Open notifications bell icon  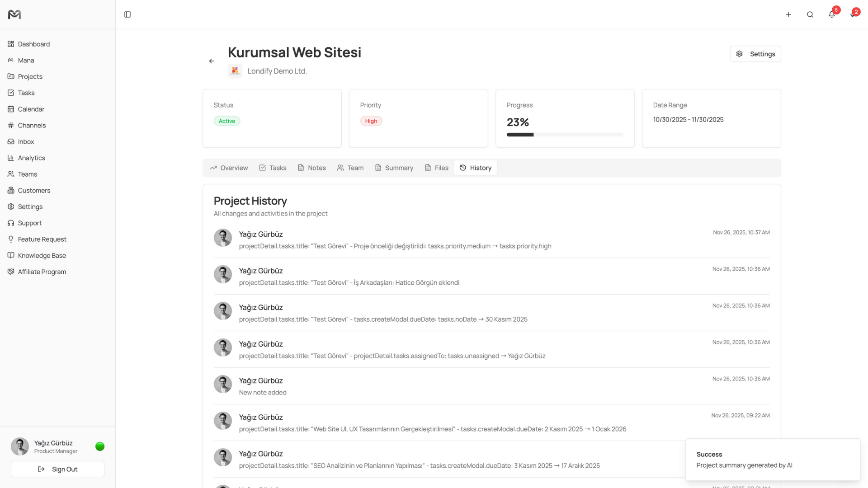click(831, 14)
